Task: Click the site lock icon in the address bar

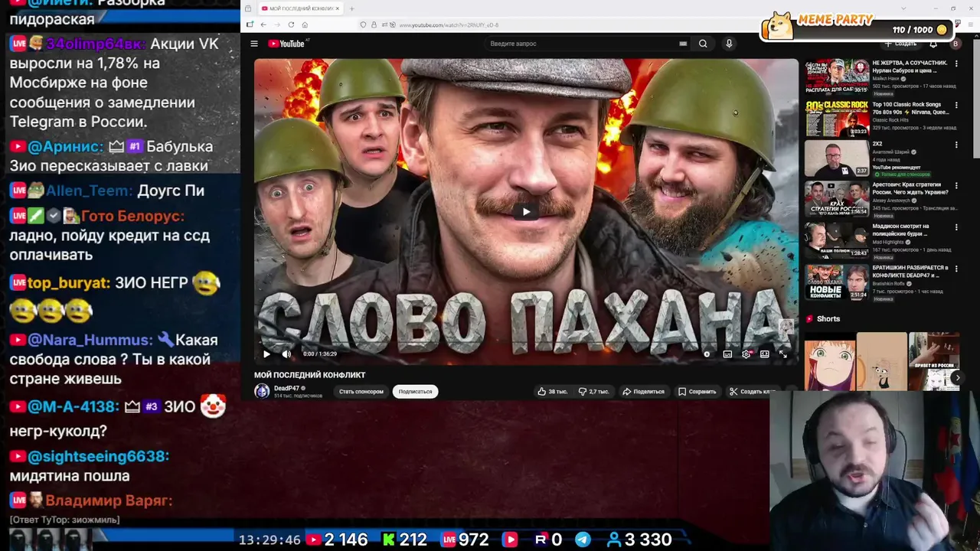Action: pos(373,24)
